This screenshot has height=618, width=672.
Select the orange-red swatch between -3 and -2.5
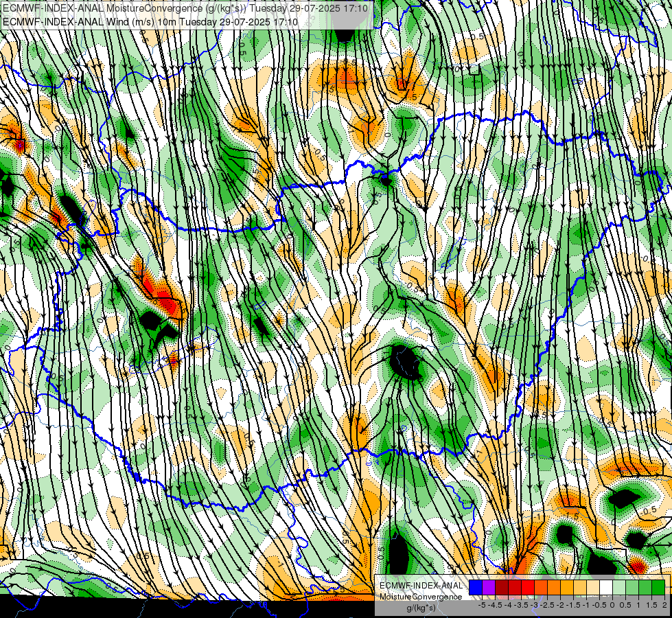(541, 587)
